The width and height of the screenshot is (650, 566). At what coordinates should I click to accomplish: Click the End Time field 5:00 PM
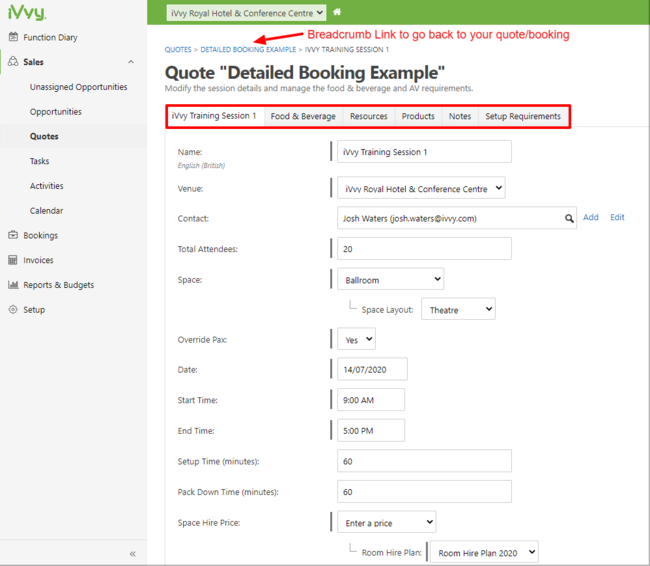pos(371,430)
